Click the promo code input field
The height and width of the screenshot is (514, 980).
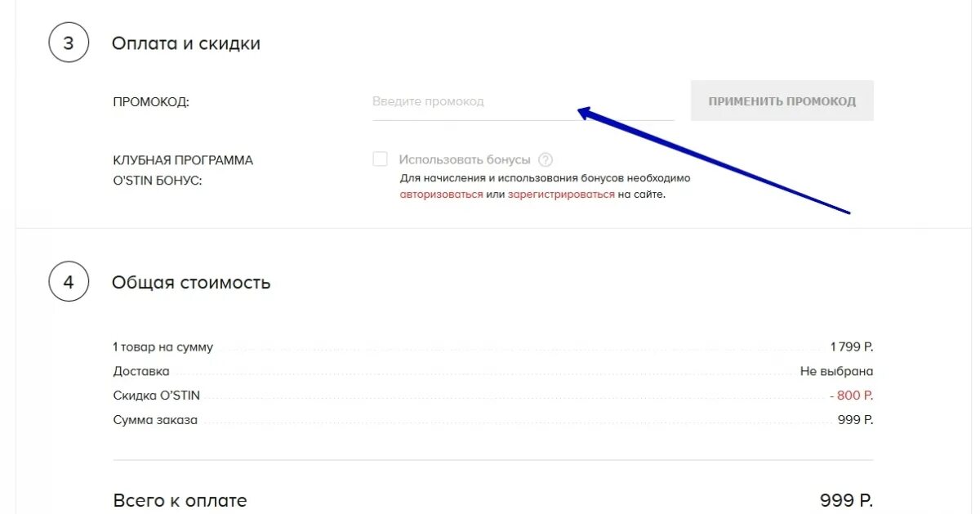click(x=523, y=102)
